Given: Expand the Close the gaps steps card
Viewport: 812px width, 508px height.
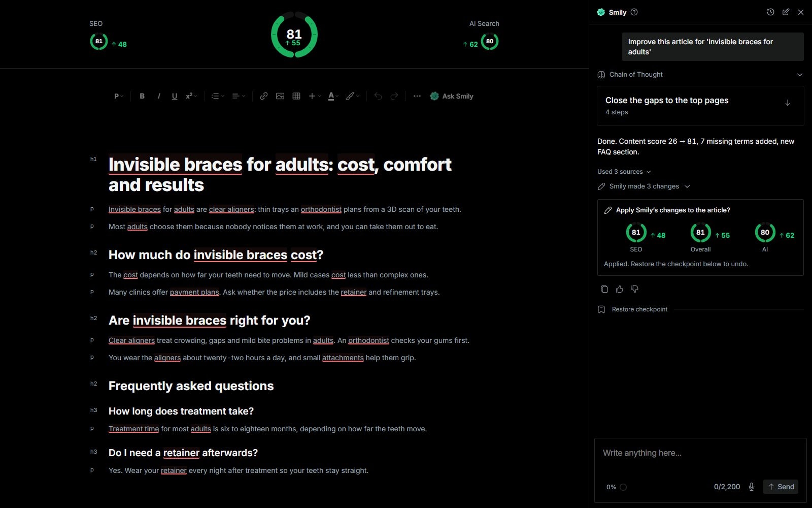Looking at the screenshot, I should [700, 106].
